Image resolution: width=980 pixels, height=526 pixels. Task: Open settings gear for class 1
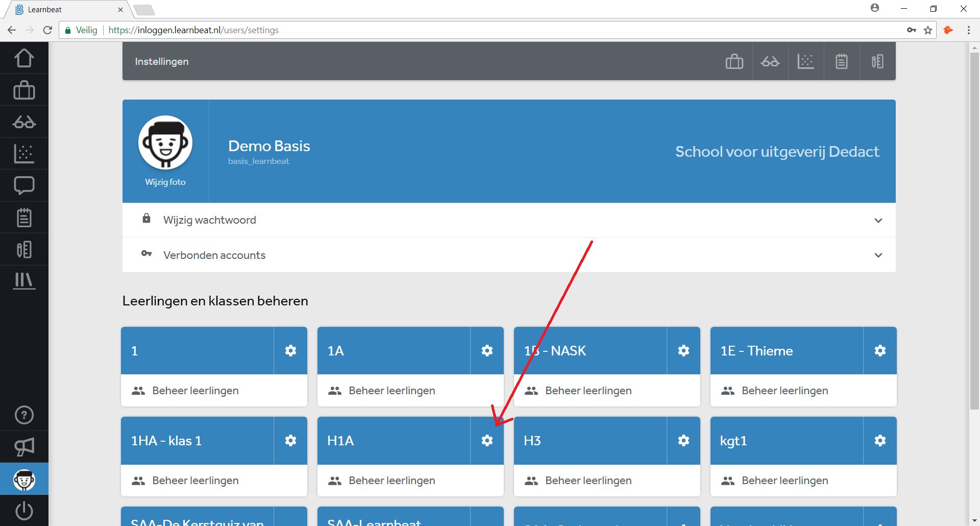pyautogui.click(x=290, y=351)
